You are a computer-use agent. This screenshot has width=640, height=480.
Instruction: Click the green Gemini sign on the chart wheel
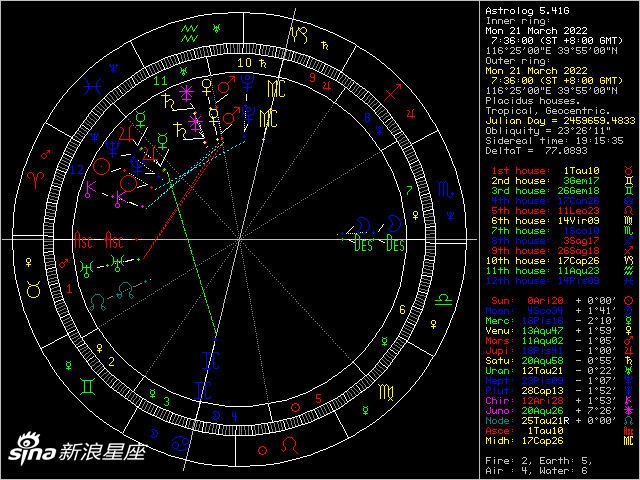click(x=88, y=386)
